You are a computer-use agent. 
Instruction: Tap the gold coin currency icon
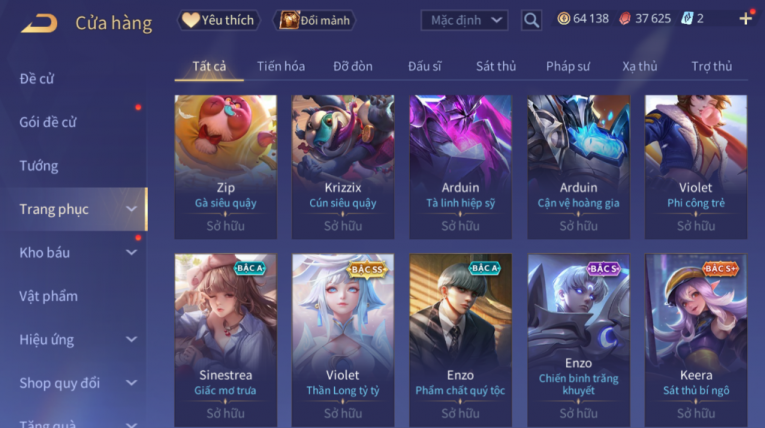tap(564, 19)
